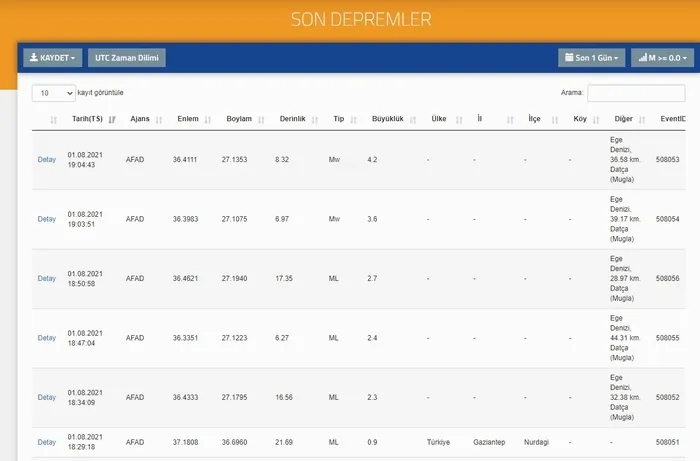Open Detay link for event 508053

47,160
